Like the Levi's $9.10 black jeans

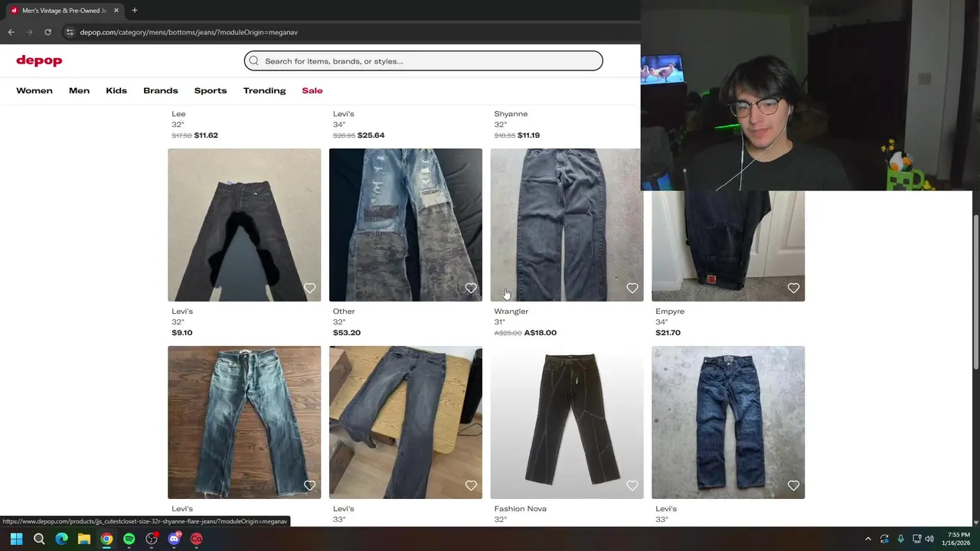pyautogui.click(x=309, y=289)
